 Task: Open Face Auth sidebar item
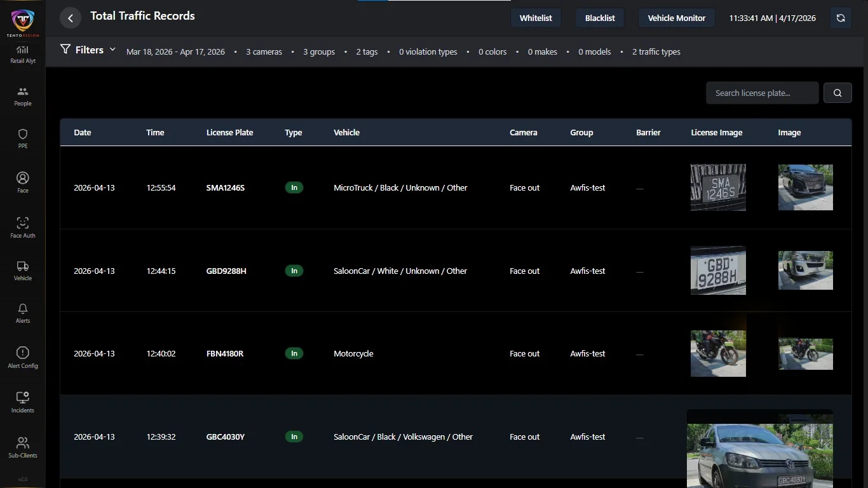coord(22,227)
